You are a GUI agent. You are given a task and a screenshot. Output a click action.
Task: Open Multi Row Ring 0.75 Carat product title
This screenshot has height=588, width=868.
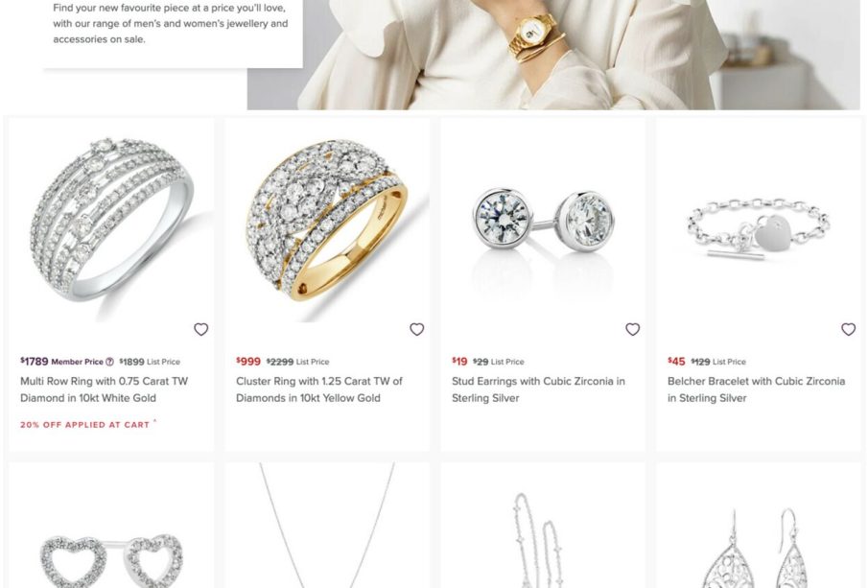click(105, 389)
